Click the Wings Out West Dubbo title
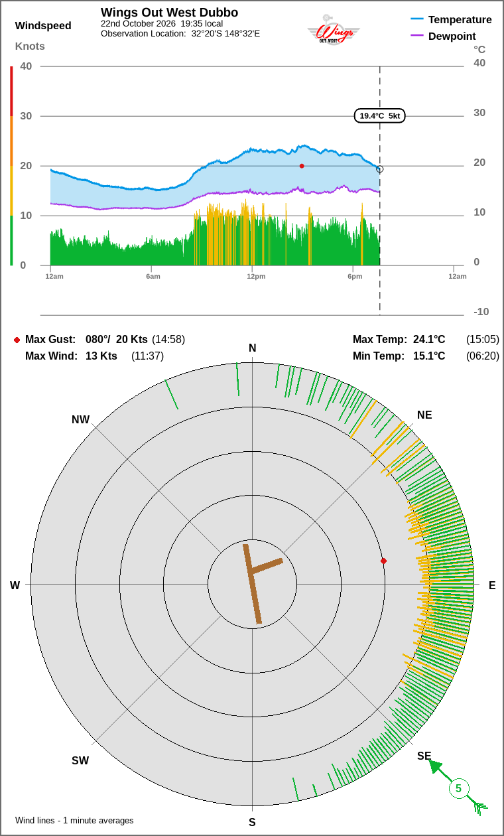 click(x=169, y=13)
